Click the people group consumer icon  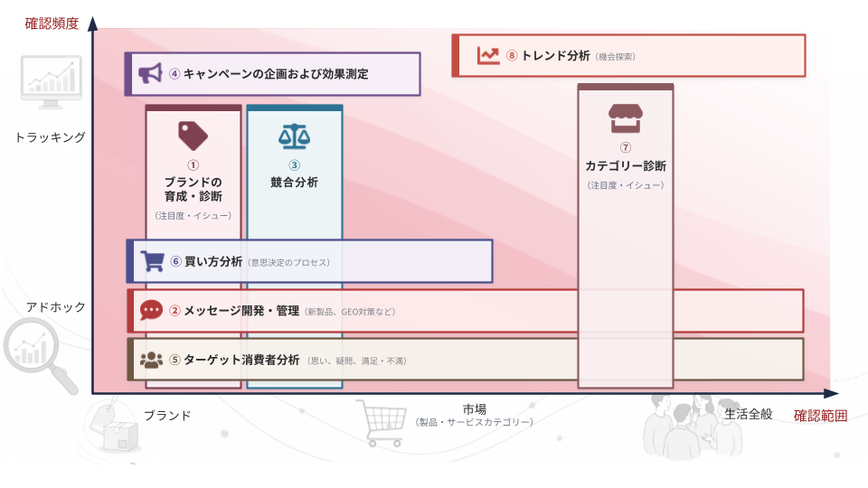click(151, 361)
